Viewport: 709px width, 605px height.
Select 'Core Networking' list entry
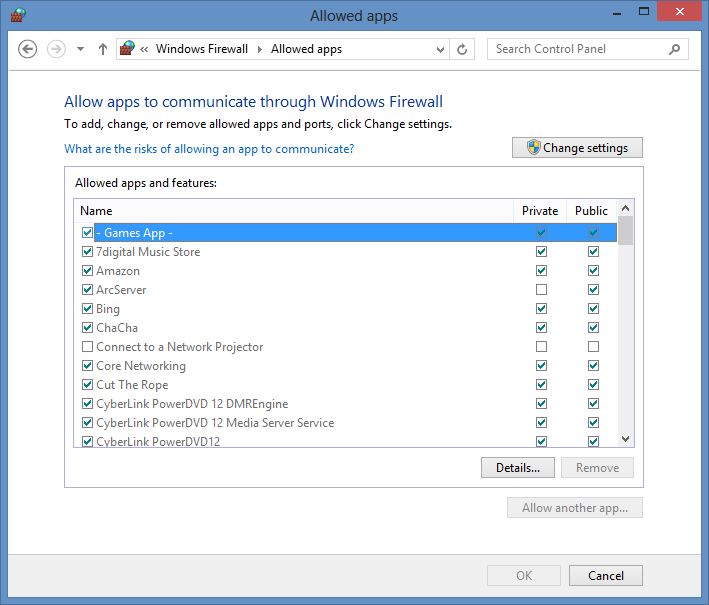click(x=141, y=366)
